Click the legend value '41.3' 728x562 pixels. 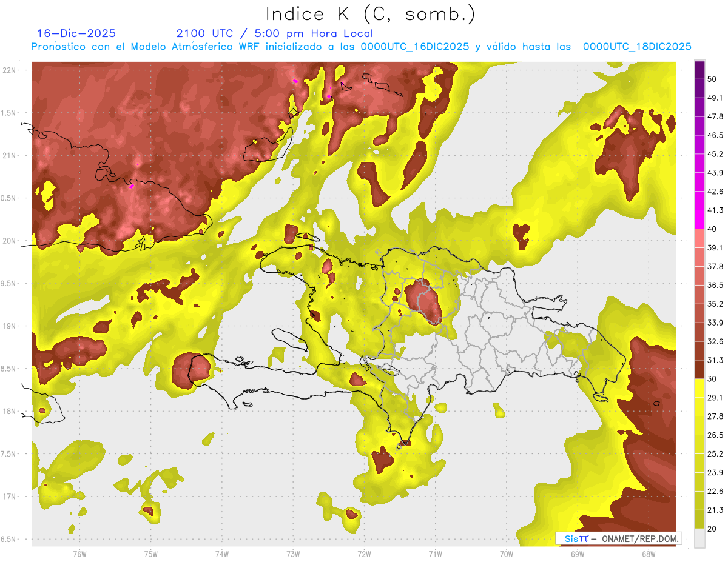click(x=715, y=210)
